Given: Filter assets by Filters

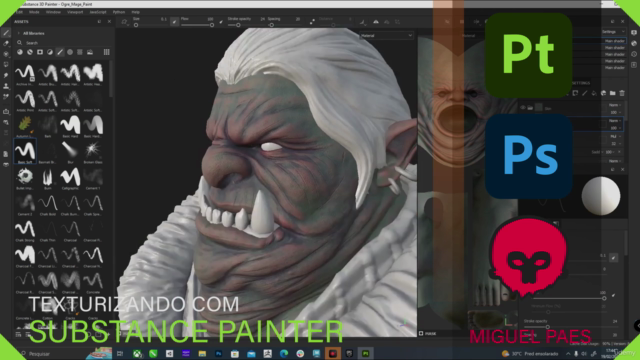Looking at the screenshot, I should (x=50, y=52).
